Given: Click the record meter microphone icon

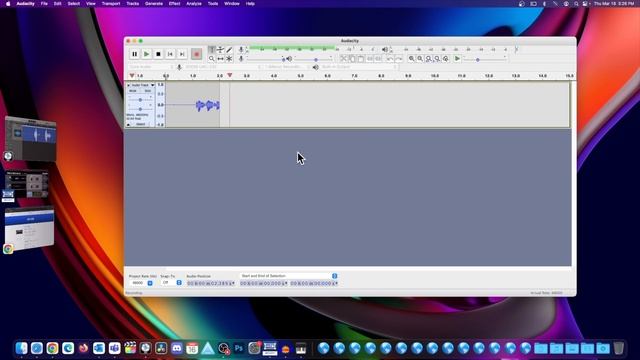Looking at the screenshot, I should point(241,49).
